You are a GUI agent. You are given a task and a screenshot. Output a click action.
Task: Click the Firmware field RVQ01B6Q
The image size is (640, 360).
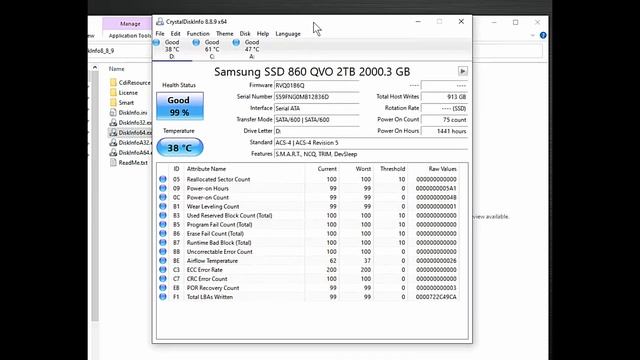click(317, 85)
